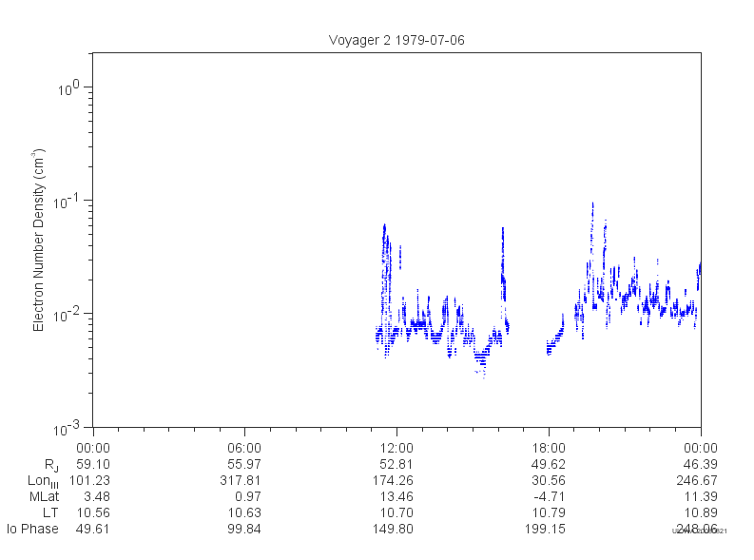Click the RJ value 59.10
This screenshot has width=754, height=560.
[x=93, y=464]
